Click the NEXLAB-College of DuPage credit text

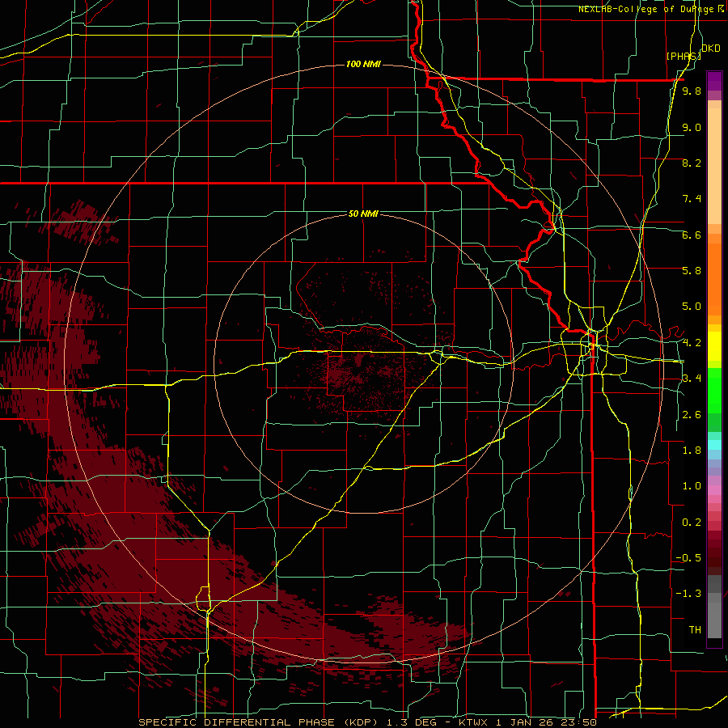point(645,9)
